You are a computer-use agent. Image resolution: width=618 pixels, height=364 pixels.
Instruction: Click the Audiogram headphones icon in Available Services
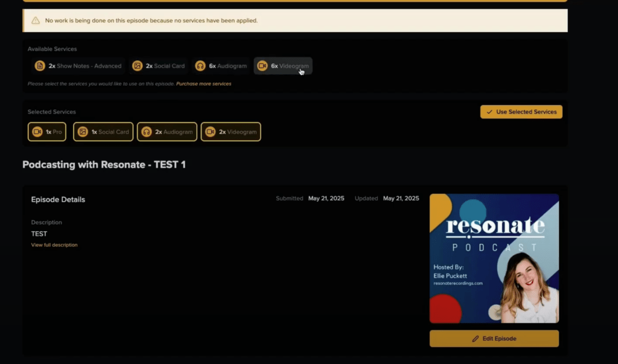(200, 66)
